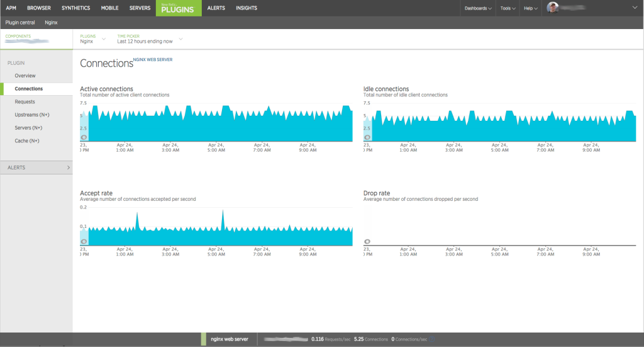Click the circle icon on Idle connections chart

(x=367, y=137)
